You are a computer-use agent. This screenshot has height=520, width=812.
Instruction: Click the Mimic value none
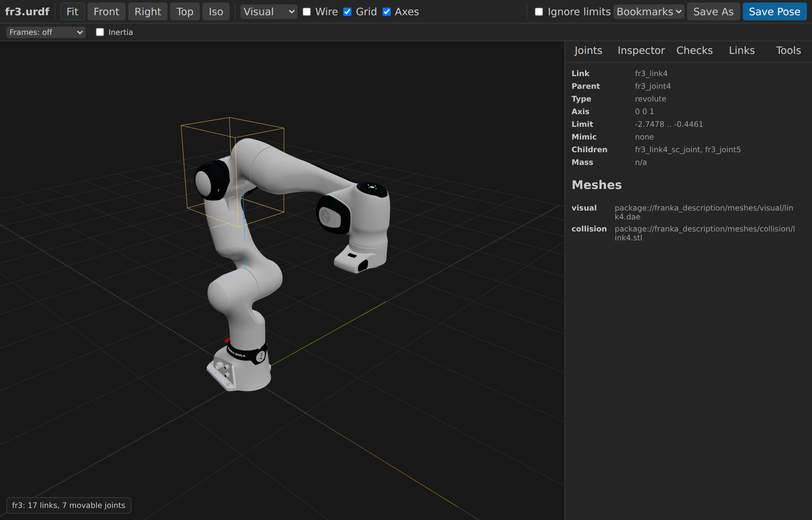click(644, 137)
